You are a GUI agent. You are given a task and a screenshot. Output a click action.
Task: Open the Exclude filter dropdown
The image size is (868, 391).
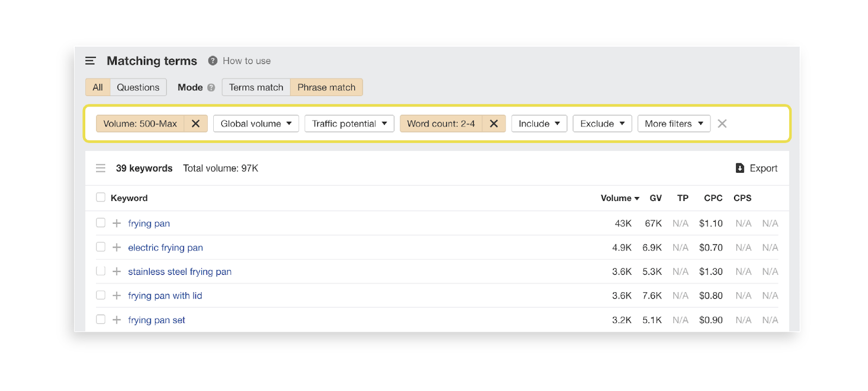click(x=602, y=124)
